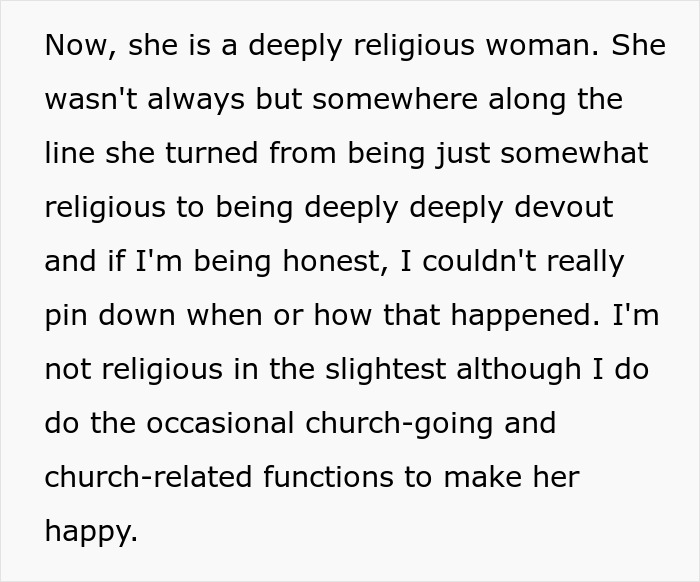Click the word "wasn't"
This screenshot has width=700, height=582.
point(91,99)
